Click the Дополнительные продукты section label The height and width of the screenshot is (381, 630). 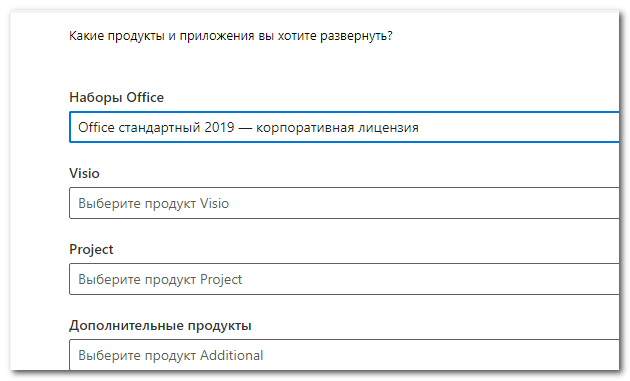coord(160,326)
